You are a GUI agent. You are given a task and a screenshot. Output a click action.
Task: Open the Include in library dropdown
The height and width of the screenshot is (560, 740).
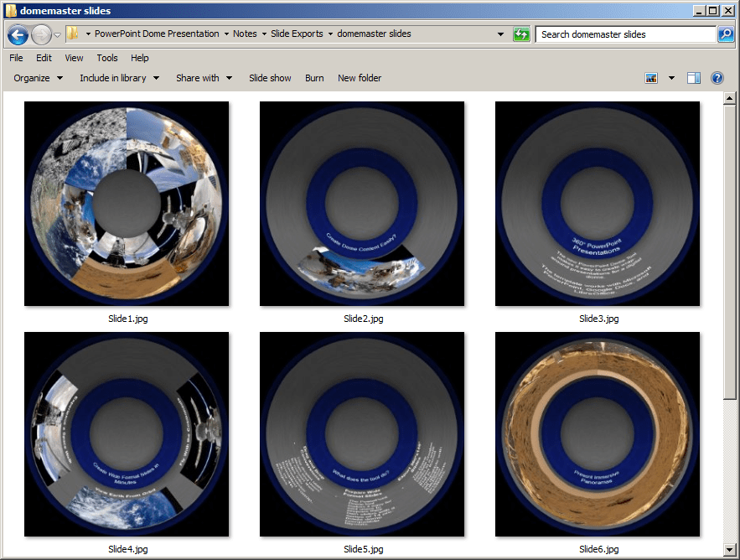pos(119,78)
